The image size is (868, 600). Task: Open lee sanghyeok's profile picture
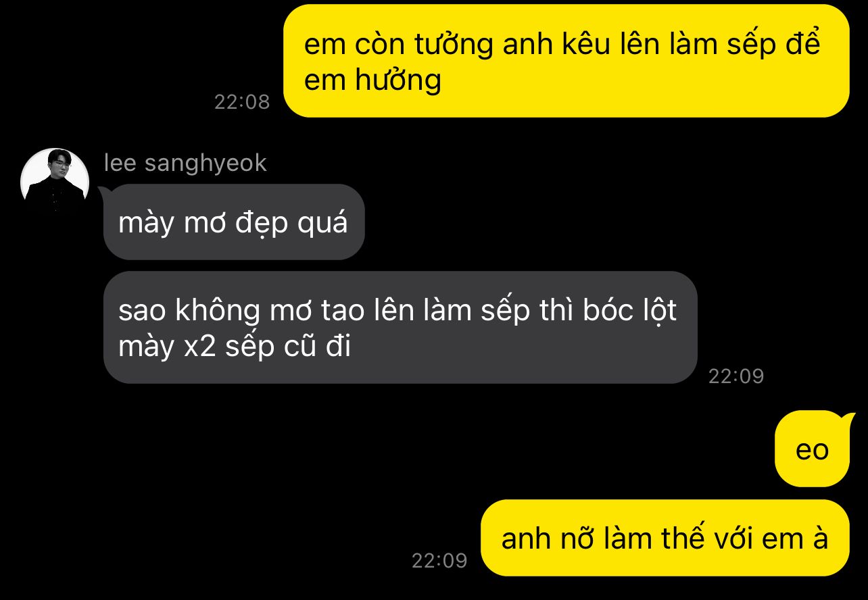click(55, 182)
